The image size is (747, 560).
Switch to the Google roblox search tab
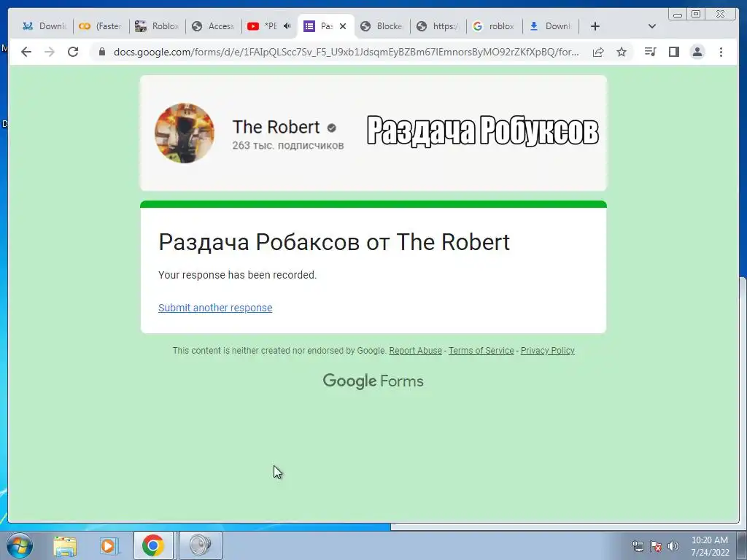click(x=494, y=26)
